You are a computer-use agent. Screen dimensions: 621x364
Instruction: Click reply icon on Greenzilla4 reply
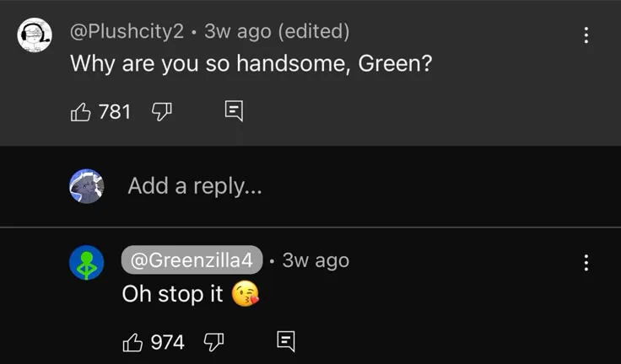(286, 341)
